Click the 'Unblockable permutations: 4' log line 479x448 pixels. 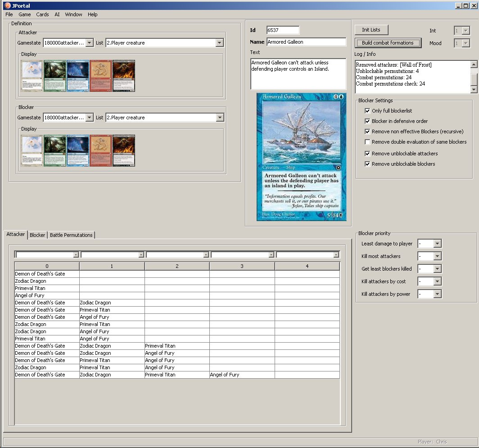pyautogui.click(x=387, y=71)
